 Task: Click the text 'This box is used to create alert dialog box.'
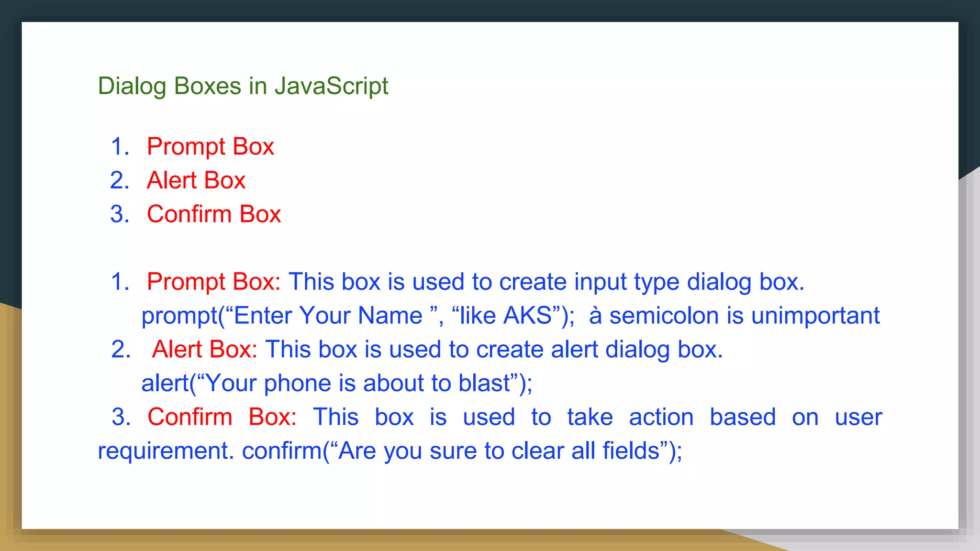tap(494, 349)
